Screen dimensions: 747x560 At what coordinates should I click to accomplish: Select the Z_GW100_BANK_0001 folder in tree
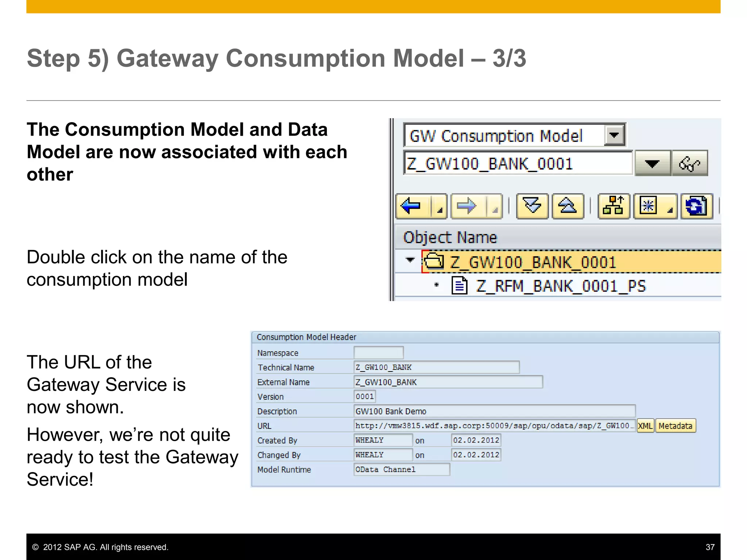point(533,262)
